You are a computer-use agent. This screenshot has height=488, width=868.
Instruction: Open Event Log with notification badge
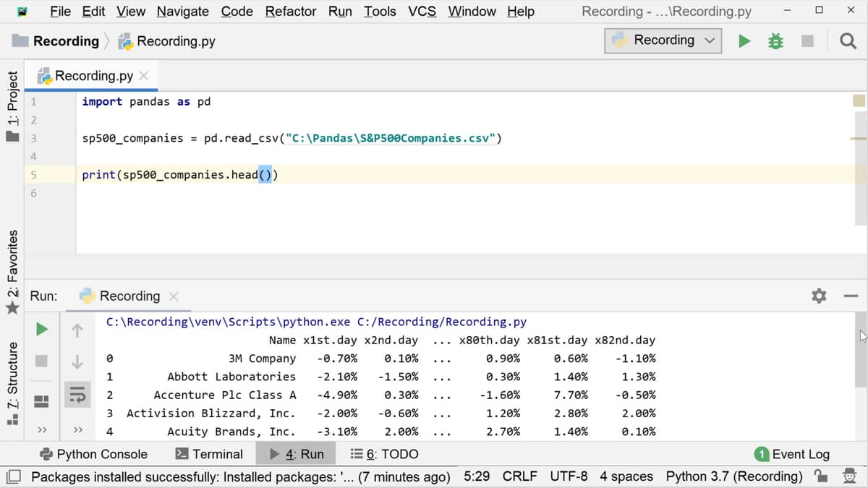coord(792,454)
